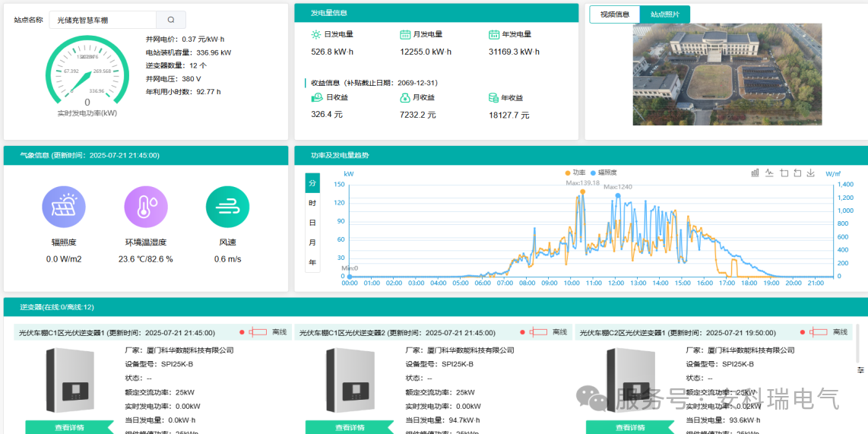Click offline status icon of C1区光伏逆变器1
868x434 pixels.
[x=258, y=332]
